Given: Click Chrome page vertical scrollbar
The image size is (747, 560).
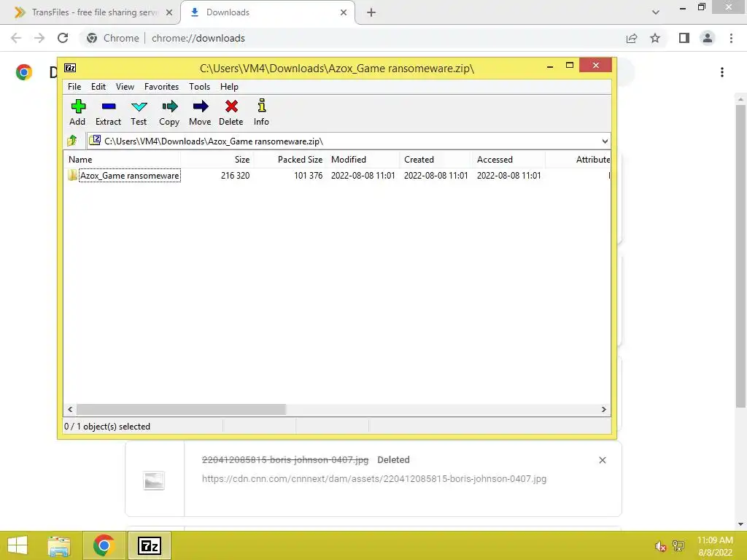Looking at the screenshot, I should (x=740, y=256).
